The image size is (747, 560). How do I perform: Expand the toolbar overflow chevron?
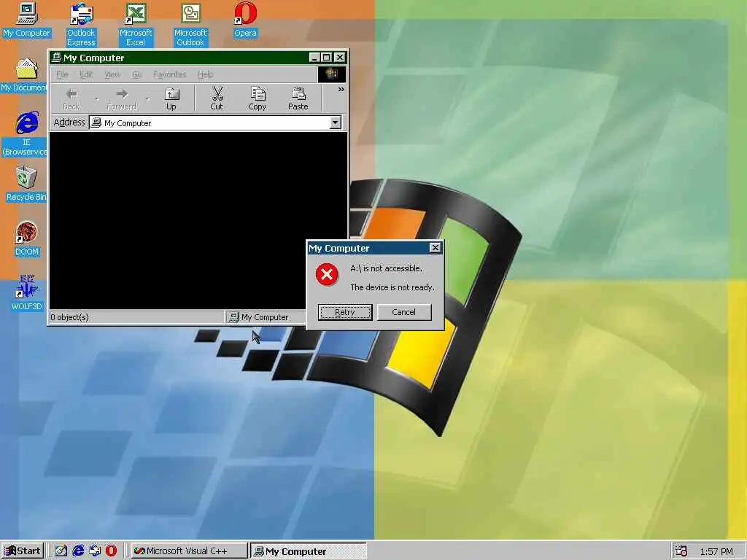[x=341, y=90]
